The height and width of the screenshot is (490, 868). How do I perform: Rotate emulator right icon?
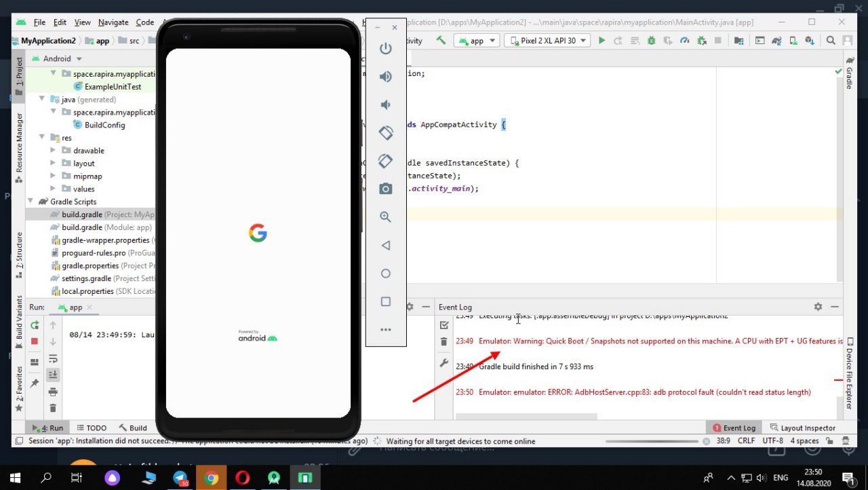click(x=386, y=161)
